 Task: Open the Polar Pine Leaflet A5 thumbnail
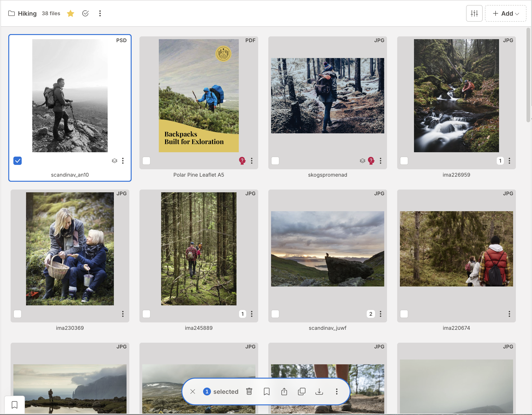(199, 96)
